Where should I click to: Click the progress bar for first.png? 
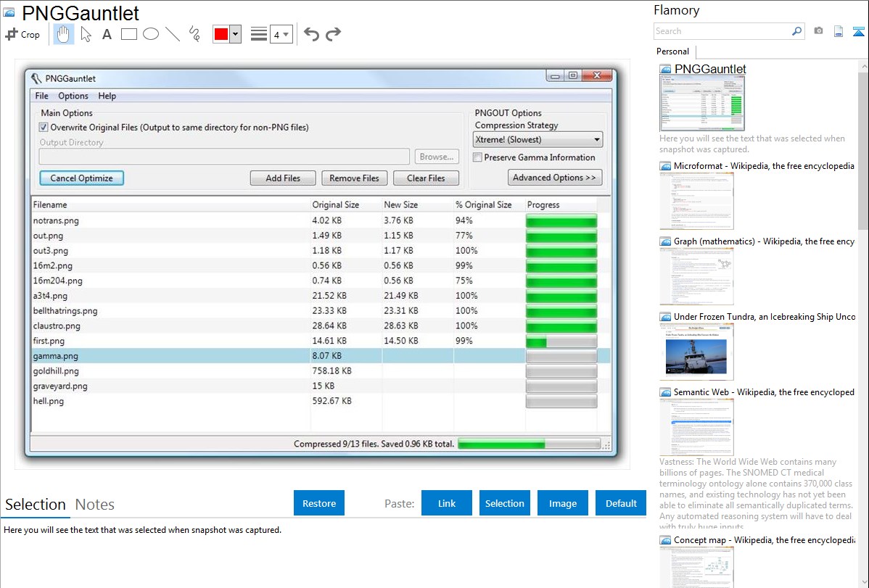click(x=561, y=341)
